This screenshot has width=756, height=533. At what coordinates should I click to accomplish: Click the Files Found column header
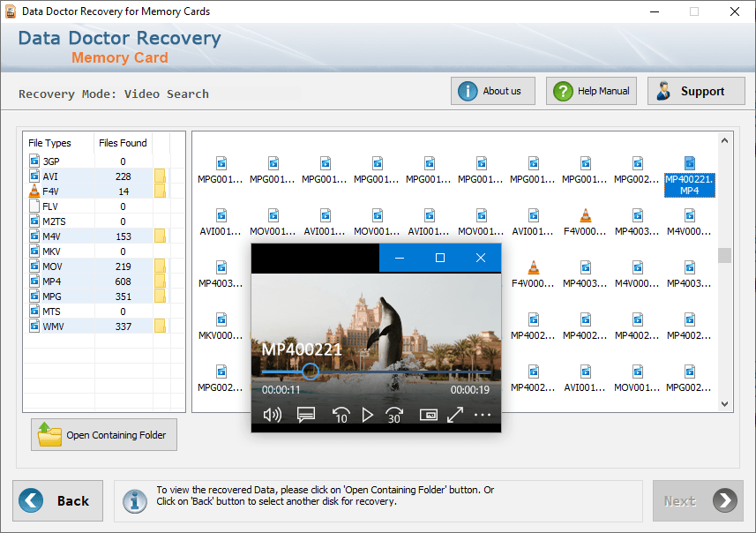[123, 143]
